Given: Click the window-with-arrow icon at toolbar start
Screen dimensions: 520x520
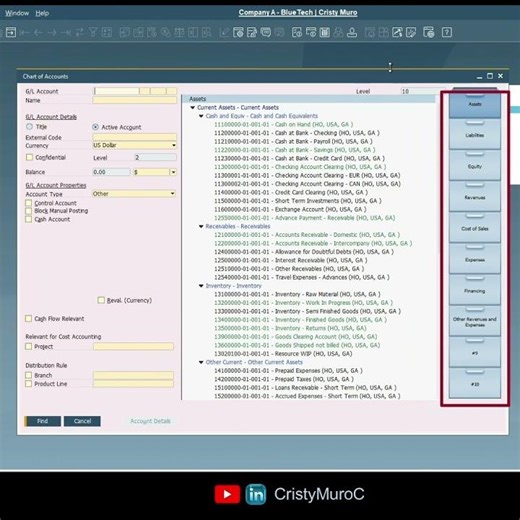Looking at the screenshot, I should coord(11,32).
